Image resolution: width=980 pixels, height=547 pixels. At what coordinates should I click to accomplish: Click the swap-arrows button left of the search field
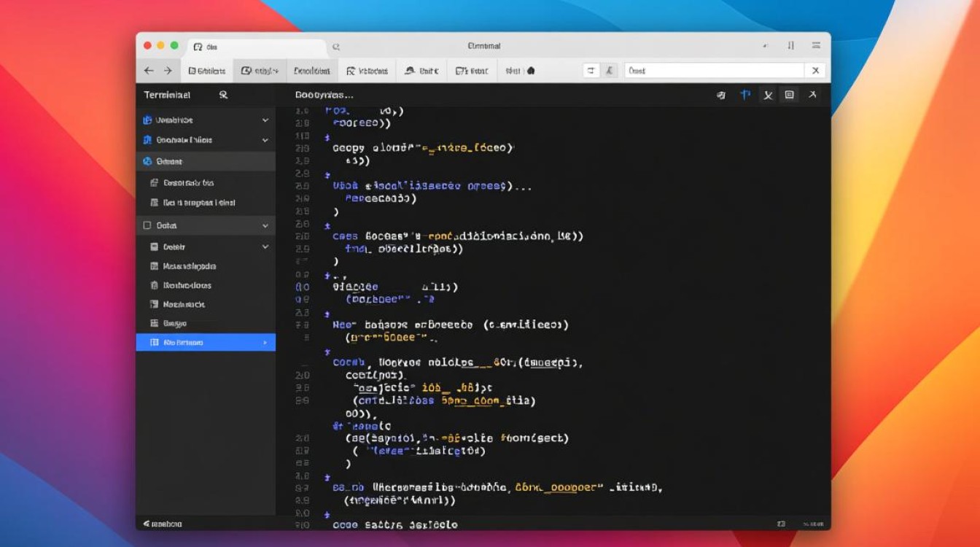591,71
